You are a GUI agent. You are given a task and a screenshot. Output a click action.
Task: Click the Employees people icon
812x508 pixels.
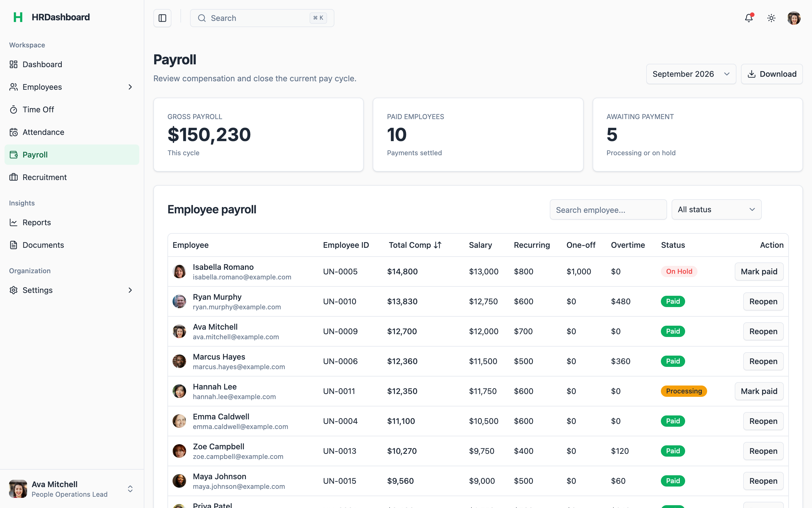click(14, 87)
